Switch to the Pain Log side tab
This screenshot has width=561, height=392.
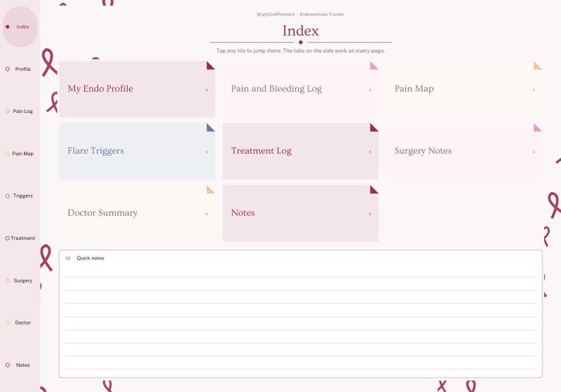[x=20, y=111]
